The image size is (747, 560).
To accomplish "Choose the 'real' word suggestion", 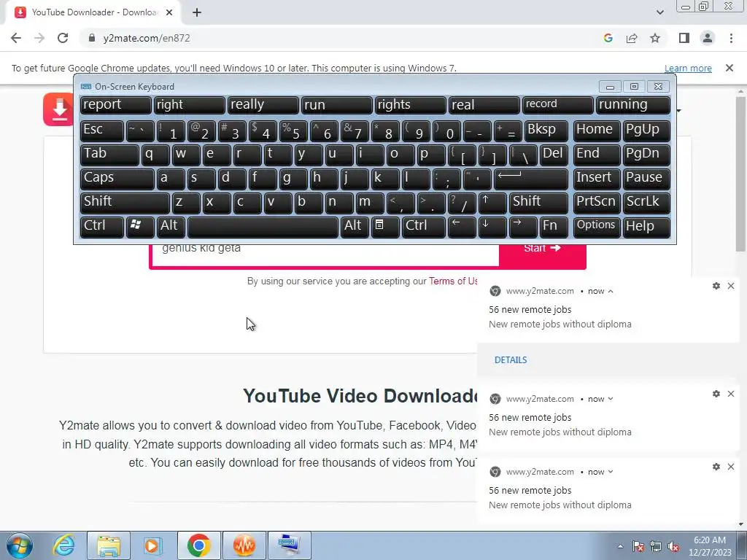I will tap(484, 105).
